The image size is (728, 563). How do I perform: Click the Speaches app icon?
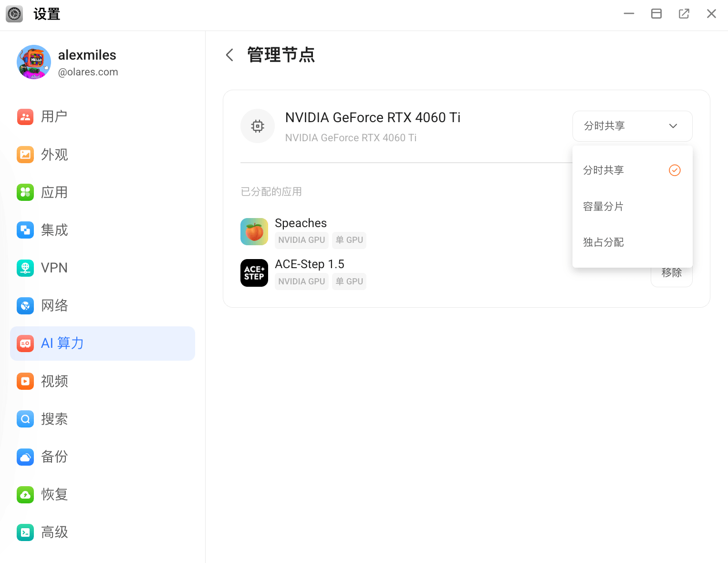(x=254, y=231)
